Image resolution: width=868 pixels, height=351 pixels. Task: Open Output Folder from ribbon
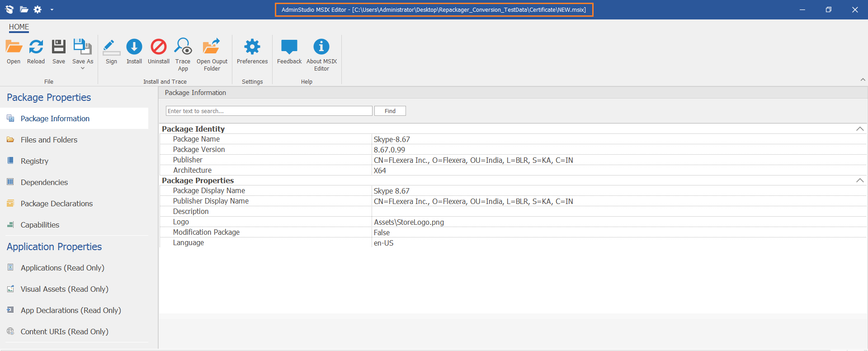coord(212,47)
